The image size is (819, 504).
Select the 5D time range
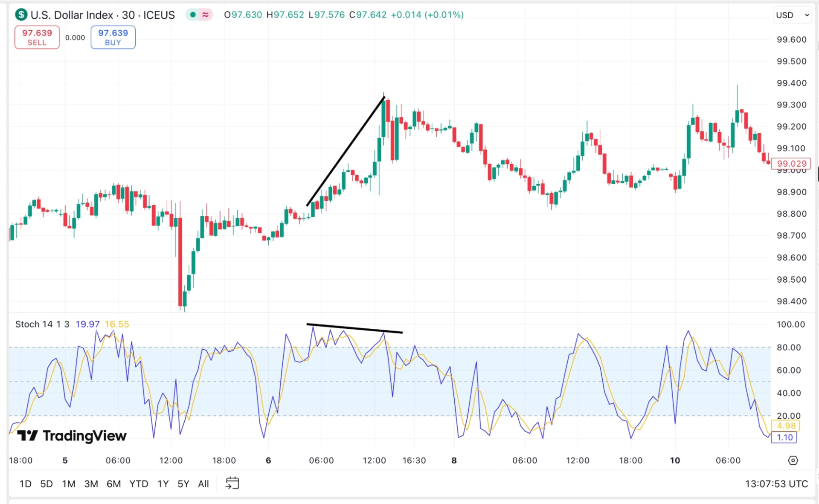pos(46,484)
